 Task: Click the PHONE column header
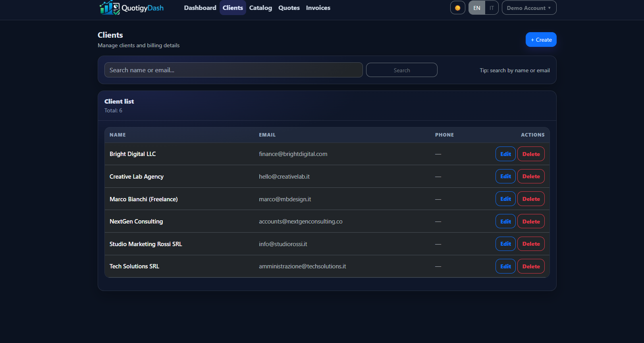(x=444, y=135)
